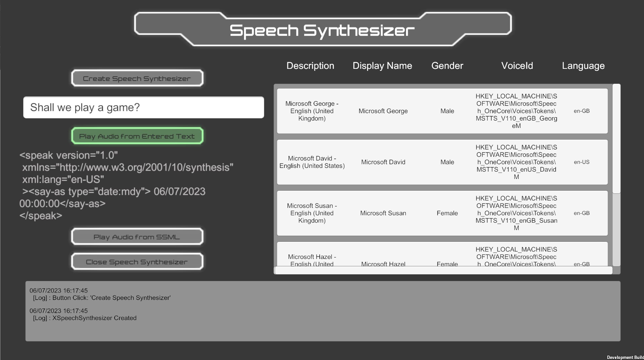Screen dimensions: 644x360
Task: Click Play Audio from SSML
Action: (137, 236)
